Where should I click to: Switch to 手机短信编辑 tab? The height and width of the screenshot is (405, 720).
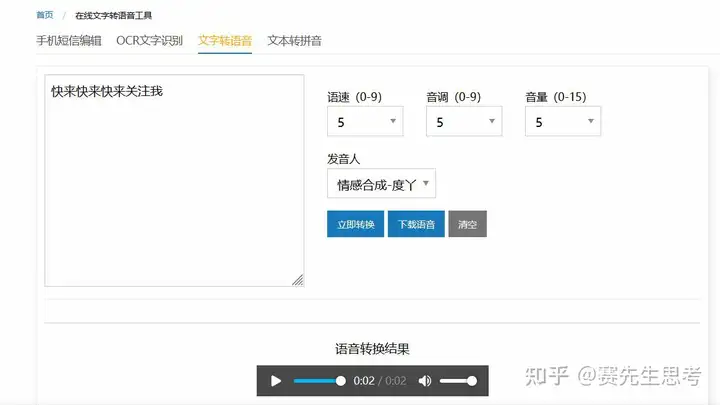69,41
